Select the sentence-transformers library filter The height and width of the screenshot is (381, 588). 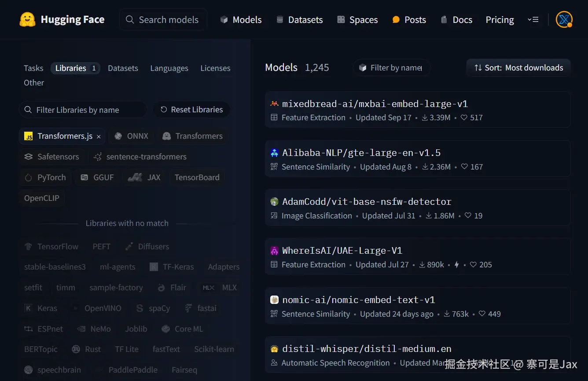[x=140, y=157]
